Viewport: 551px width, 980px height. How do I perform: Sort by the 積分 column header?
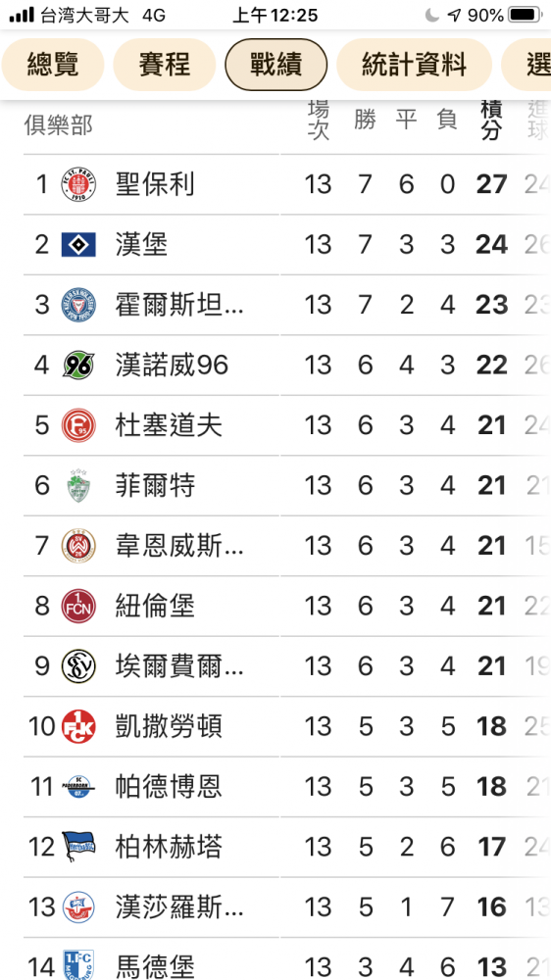point(491,120)
